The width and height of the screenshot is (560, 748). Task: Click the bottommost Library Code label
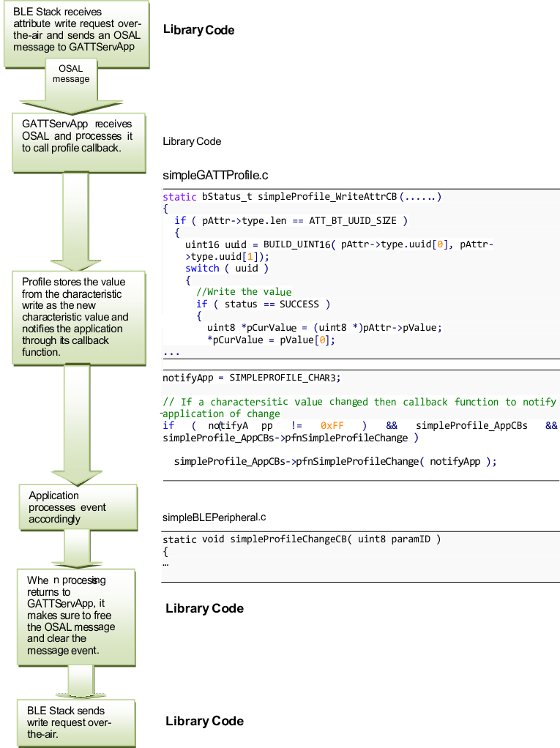point(204,721)
